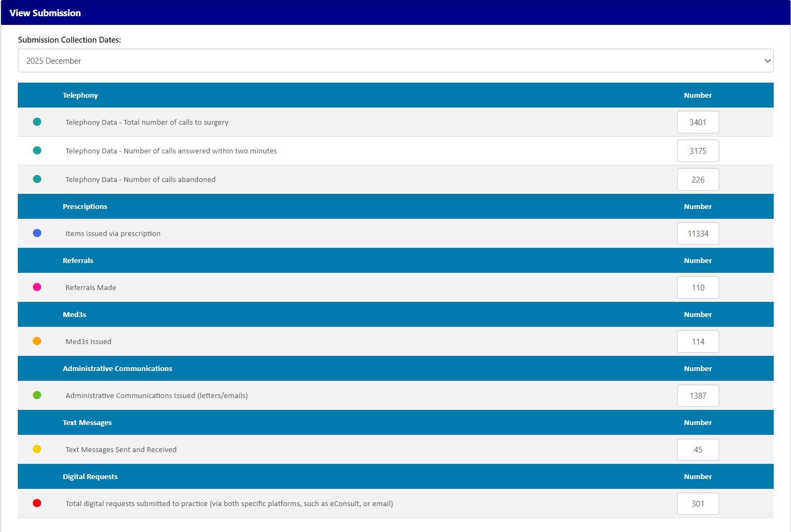Click teal dot beside total calls to surgery

click(x=37, y=122)
